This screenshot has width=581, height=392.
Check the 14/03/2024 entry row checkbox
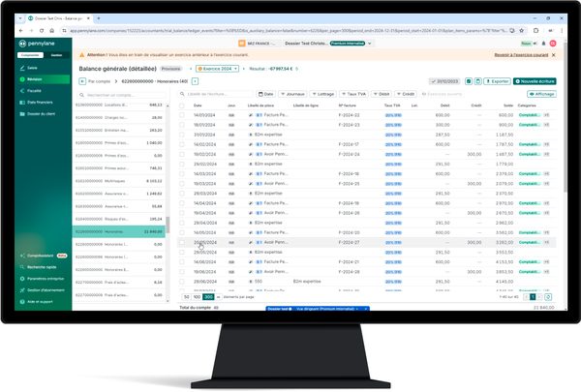click(182, 174)
